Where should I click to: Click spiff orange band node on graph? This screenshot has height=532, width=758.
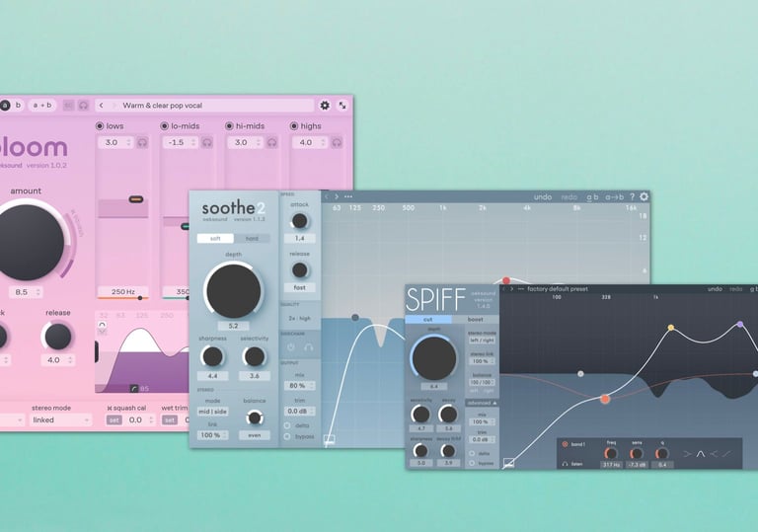point(605,399)
